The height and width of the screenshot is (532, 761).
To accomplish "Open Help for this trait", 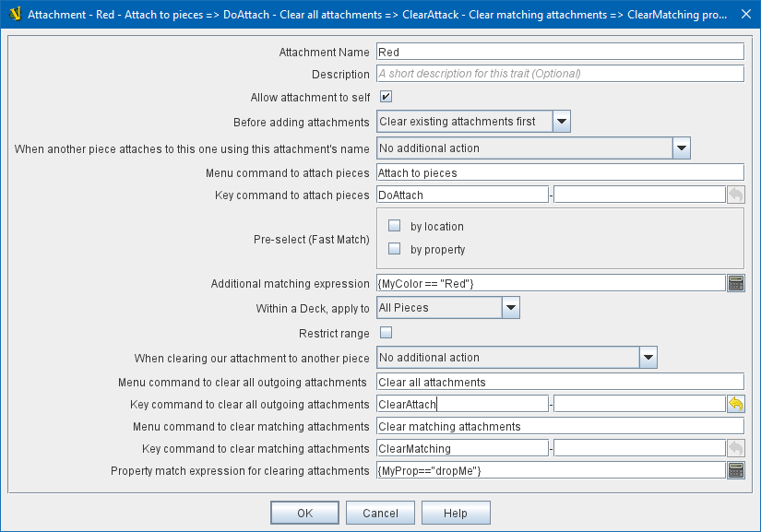I will click(x=455, y=513).
